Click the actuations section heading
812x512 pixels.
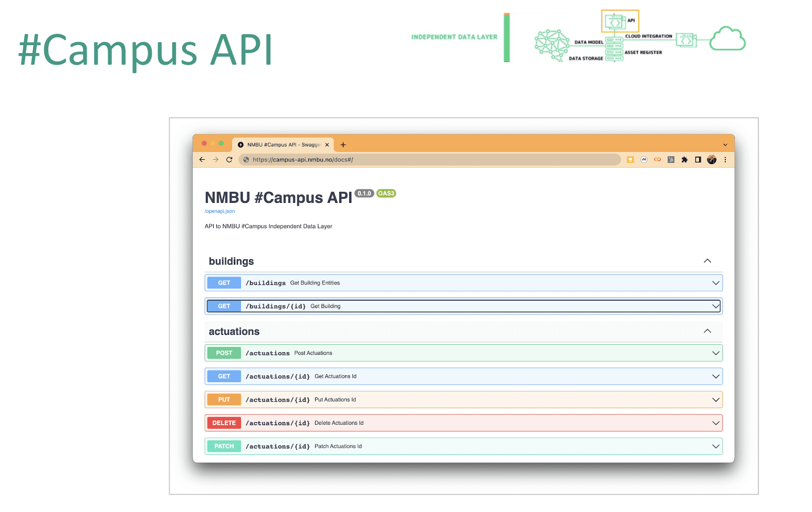(234, 331)
